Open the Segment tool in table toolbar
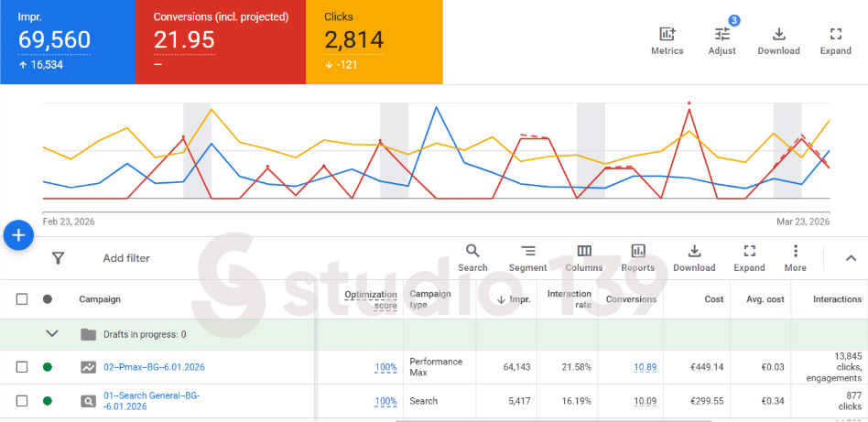This screenshot has height=422, width=868. (x=527, y=251)
